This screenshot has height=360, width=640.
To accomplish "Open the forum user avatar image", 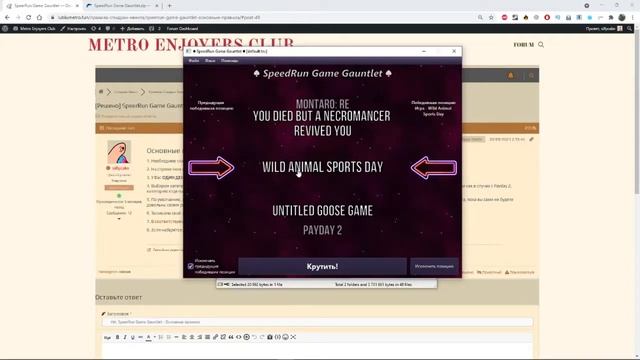I will click(119, 152).
